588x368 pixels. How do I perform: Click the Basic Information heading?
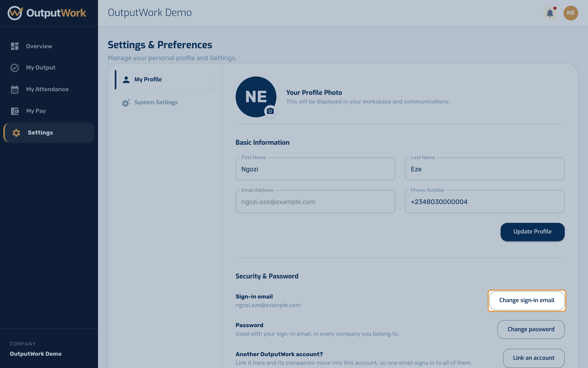pyautogui.click(x=262, y=143)
